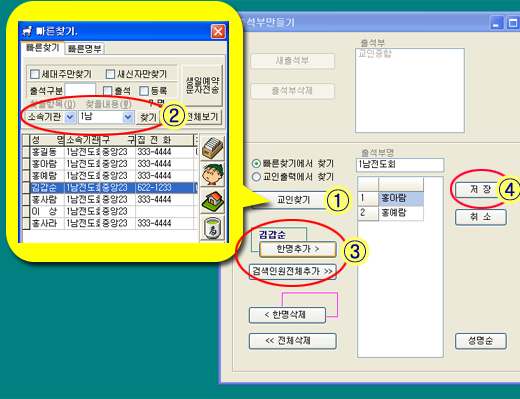This screenshot has width=520, height=399.
Task: Enable the 새신자만찾기 checkbox
Action: tap(110, 74)
